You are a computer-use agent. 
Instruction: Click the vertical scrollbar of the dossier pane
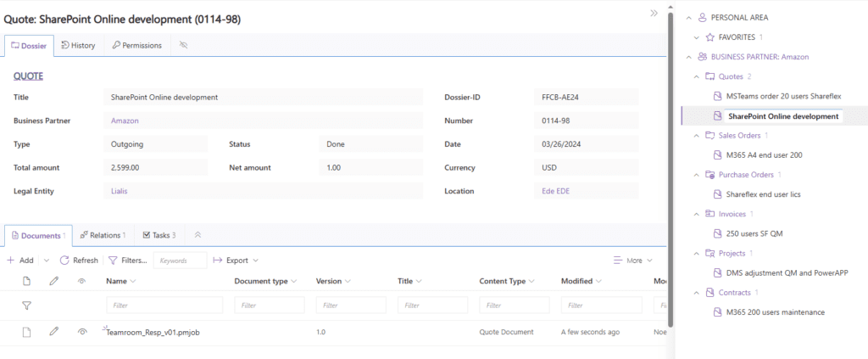coord(671,169)
